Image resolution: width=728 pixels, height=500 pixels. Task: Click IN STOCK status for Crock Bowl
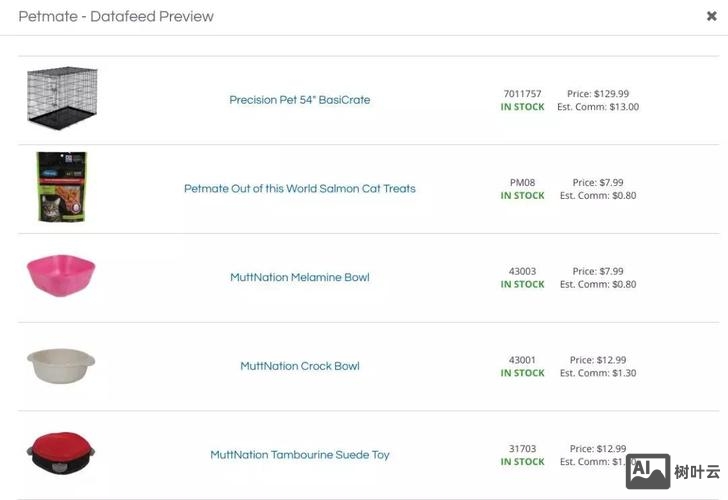(522, 373)
